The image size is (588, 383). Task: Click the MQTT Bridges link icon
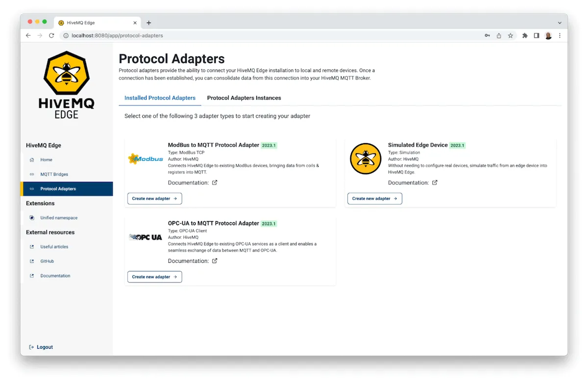click(x=32, y=174)
